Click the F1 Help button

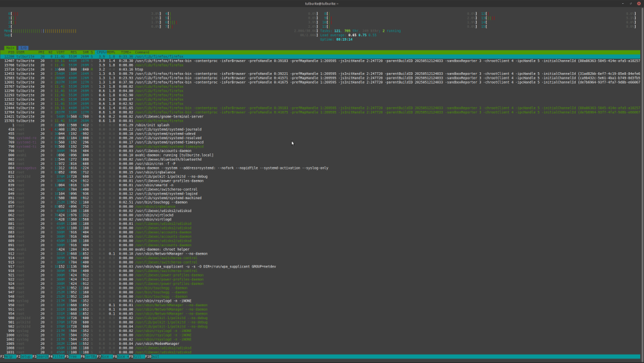pyautogui.click(x=8, y=357)
